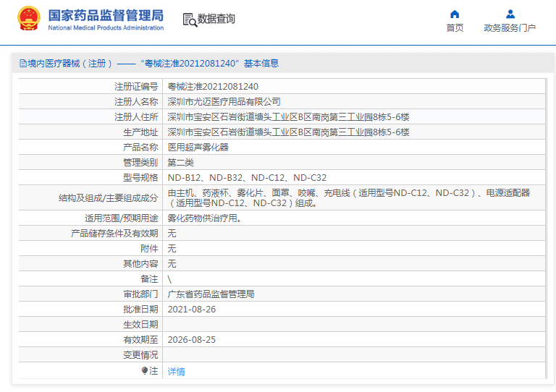Click the approving department 广东省药品监督管理局
This screenshot has width=556, height=392.
(211, 294)
